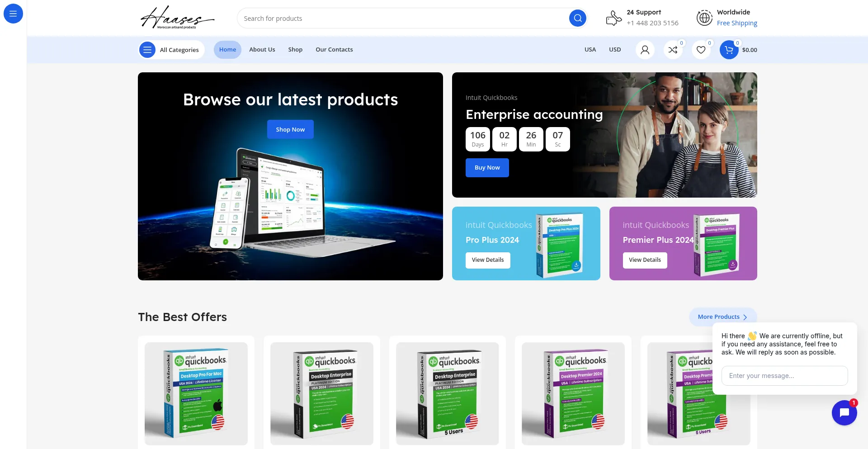Screen dimensions: 868x449
Task: Open the All Categories dropdown
Action: (171, 50)
